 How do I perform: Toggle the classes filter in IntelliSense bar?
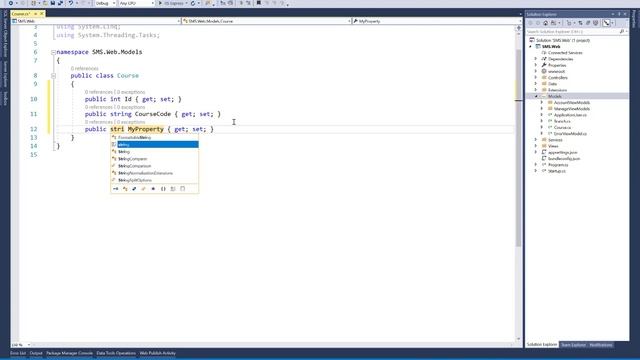coord(125,189)
